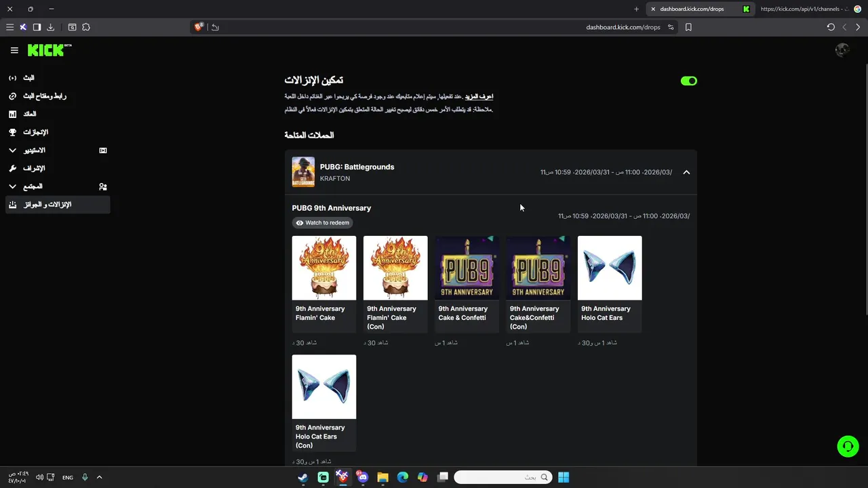Image resolution: width=868 pixels, height=488 pixels.
Task: Open site settings tune icon
Action: tap(671, 27)
